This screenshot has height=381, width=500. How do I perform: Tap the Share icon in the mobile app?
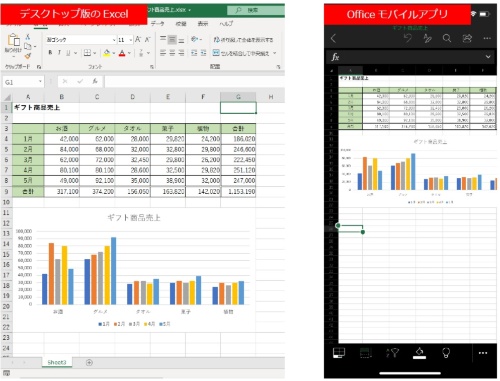point(467,38)
